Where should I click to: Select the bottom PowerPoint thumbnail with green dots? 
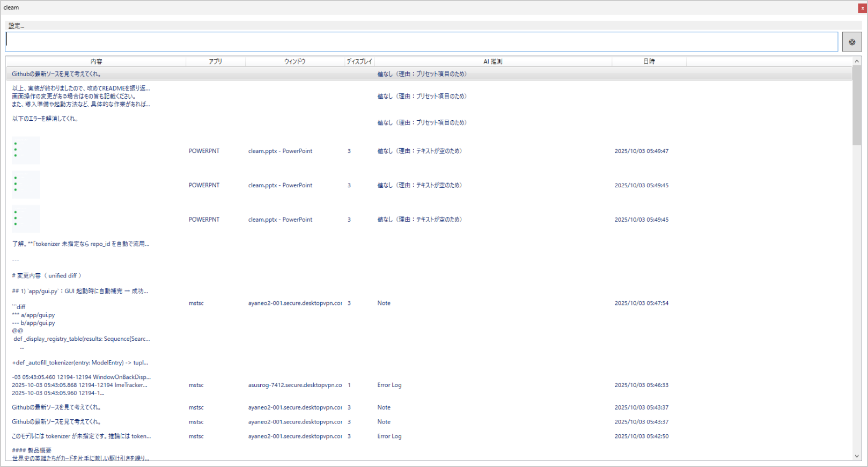pos(26,220)
